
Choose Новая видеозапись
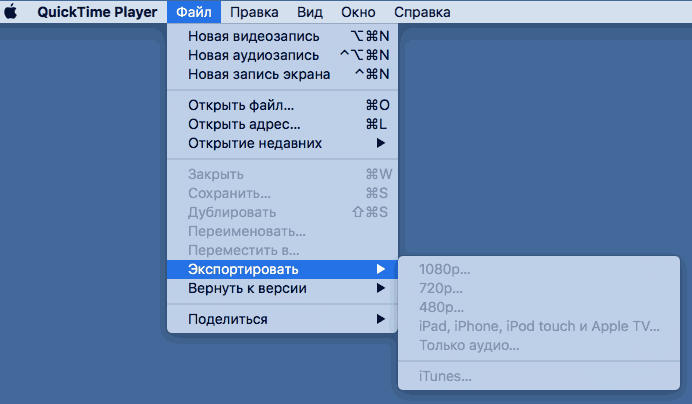point(282,36)
